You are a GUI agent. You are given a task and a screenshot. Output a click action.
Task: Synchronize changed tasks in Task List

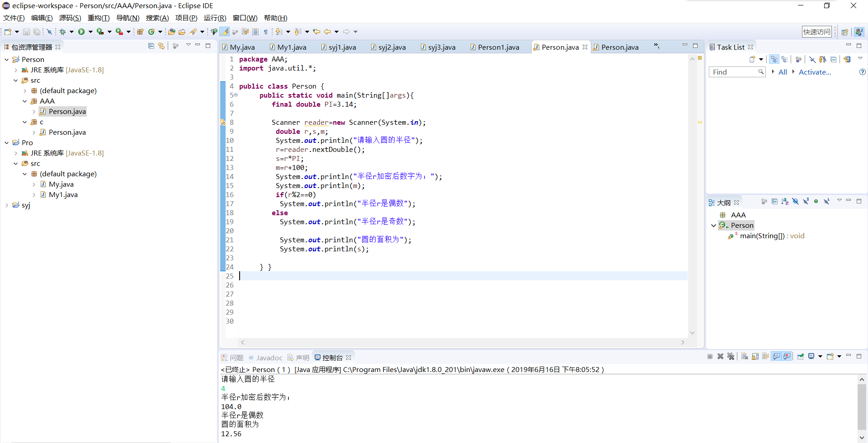coord(847,59)
